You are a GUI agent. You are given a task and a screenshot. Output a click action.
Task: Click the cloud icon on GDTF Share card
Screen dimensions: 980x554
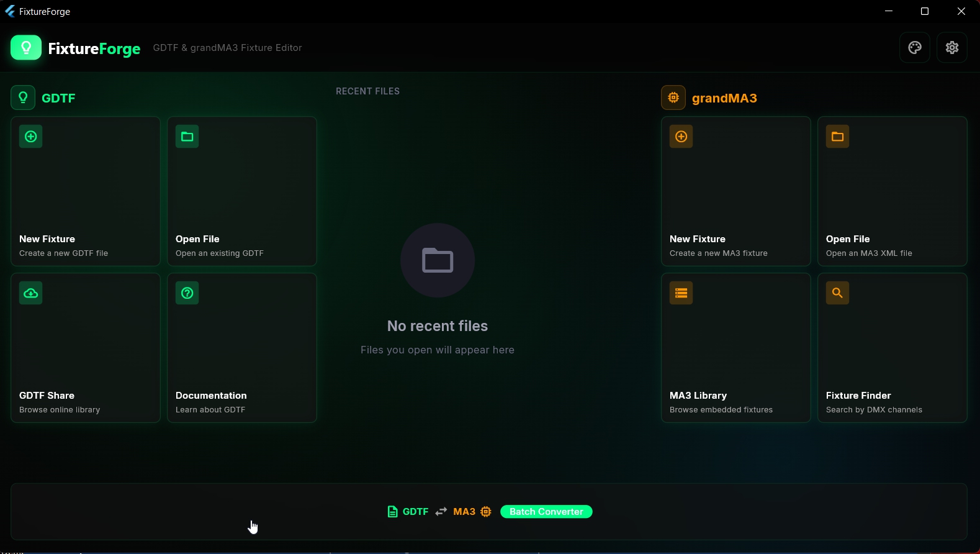(x=31, y=293)
